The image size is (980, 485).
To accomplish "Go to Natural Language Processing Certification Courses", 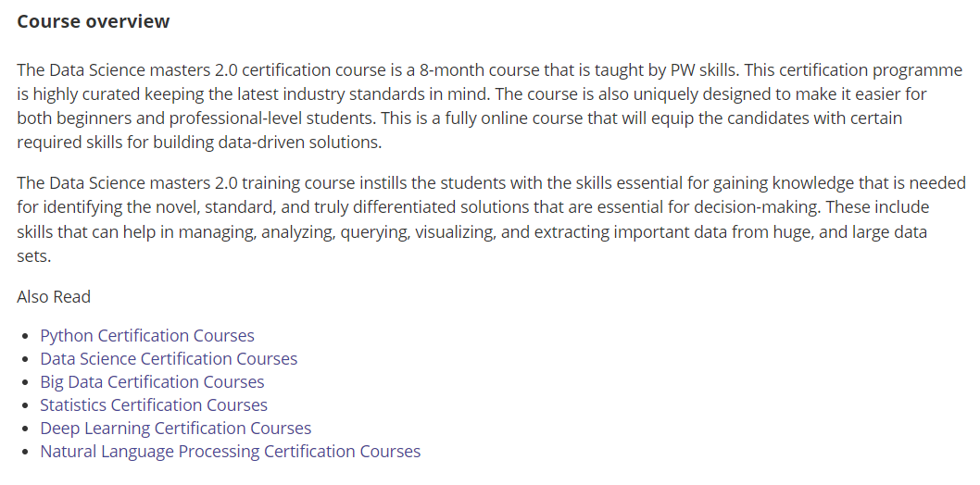I will click(230, 451).
